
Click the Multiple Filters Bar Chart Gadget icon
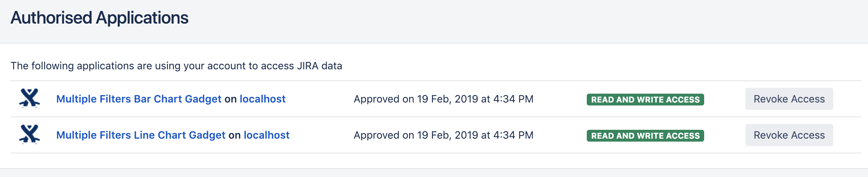point(30,98)
